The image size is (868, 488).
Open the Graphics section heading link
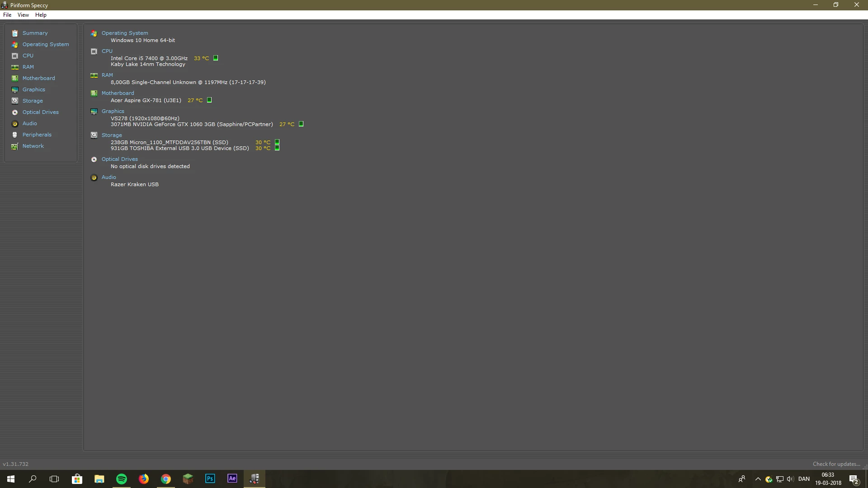(113, 111)
